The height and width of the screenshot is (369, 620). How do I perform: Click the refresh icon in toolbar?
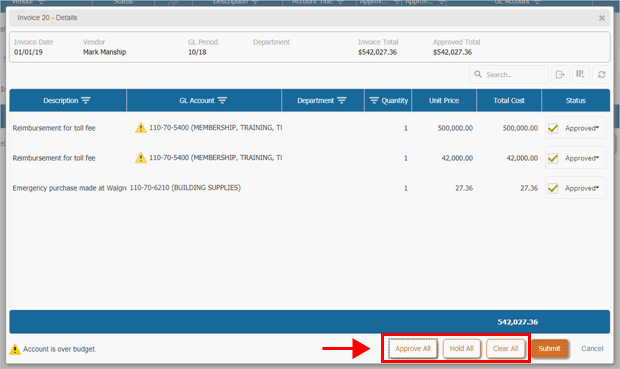coord(601,74)
